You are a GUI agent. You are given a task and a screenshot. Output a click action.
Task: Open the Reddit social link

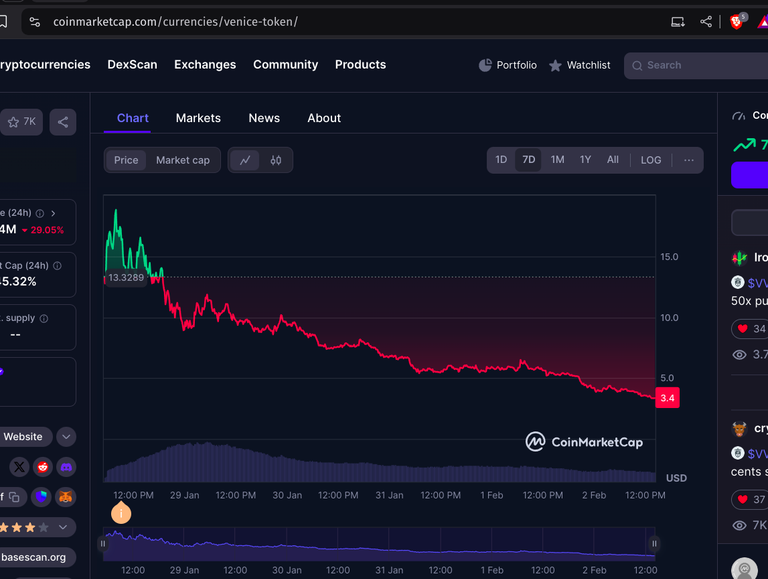[43, 467]
